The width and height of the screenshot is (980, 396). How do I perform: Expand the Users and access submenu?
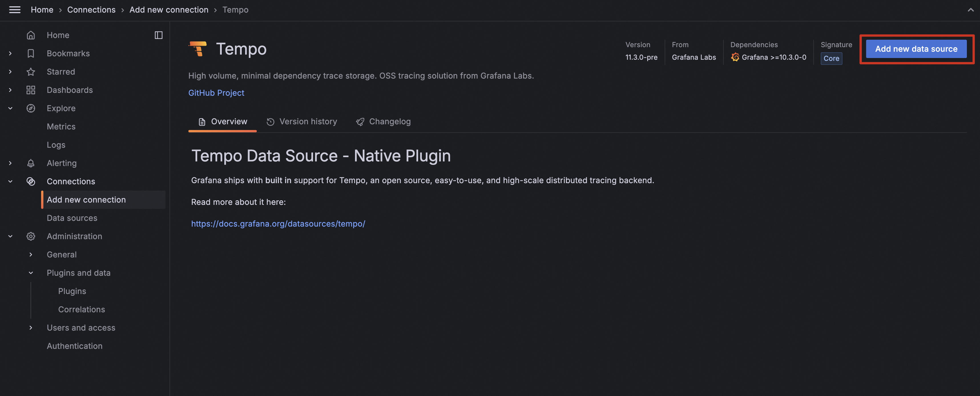coord(31,327)
